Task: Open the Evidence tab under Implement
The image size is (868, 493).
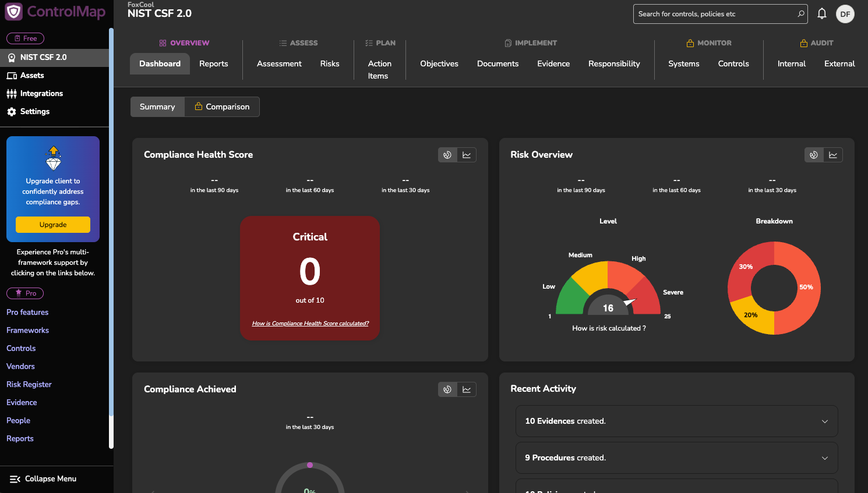Action: pyautogui.click(x=553, y=64)
